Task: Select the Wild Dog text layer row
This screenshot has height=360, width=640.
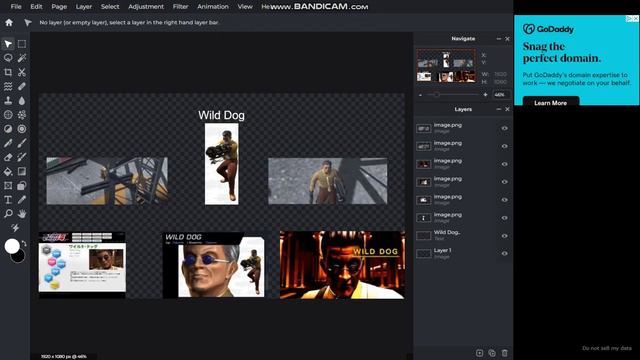Action: [463, 236]
